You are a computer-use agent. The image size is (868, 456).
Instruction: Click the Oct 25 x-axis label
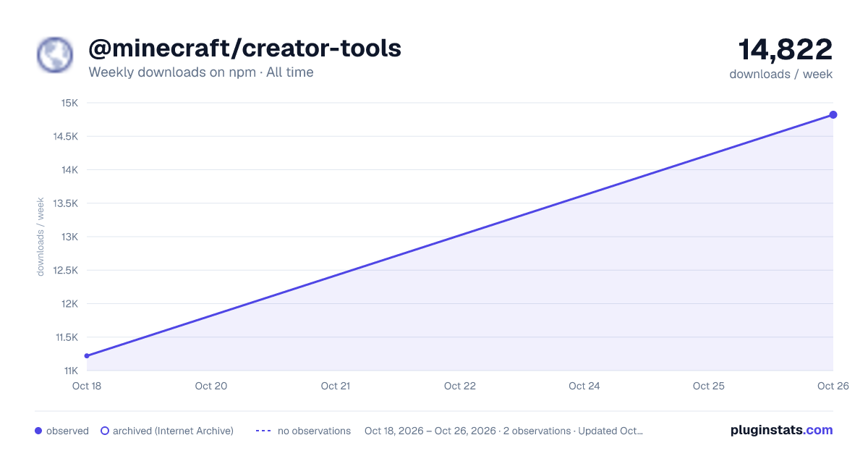tap(709, 386)
